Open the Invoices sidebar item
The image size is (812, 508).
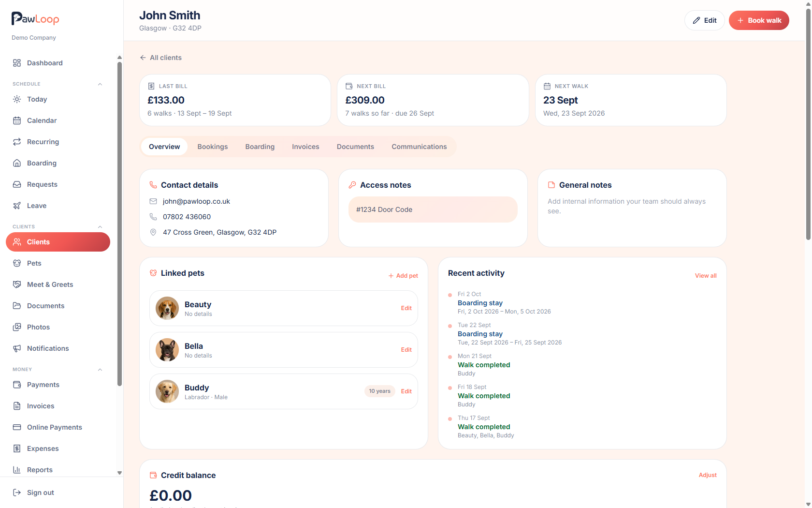[x=58, y=406]
